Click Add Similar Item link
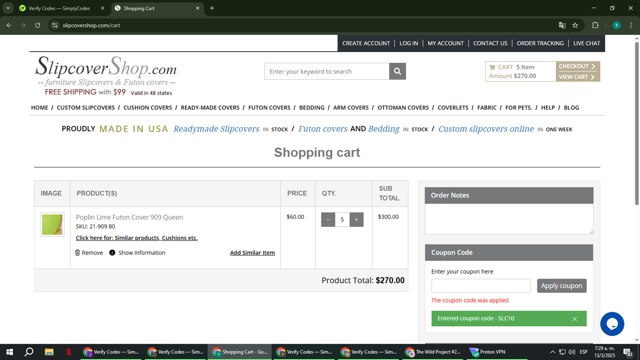 (x=252, y=253)
